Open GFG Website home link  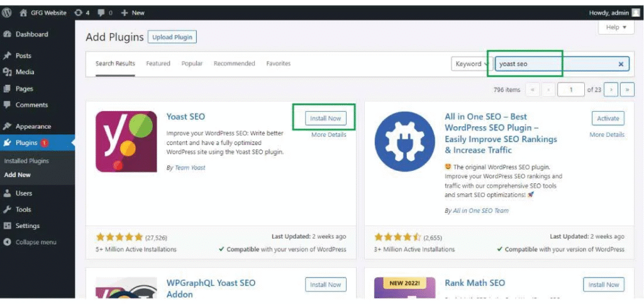pyautogui.click(x=43, y=13)
